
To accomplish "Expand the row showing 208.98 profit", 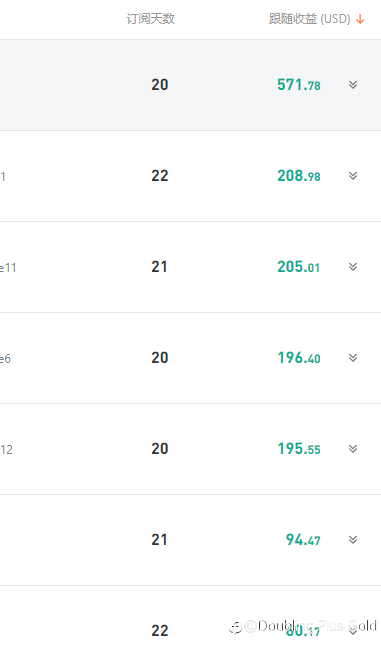I will 353,176.
